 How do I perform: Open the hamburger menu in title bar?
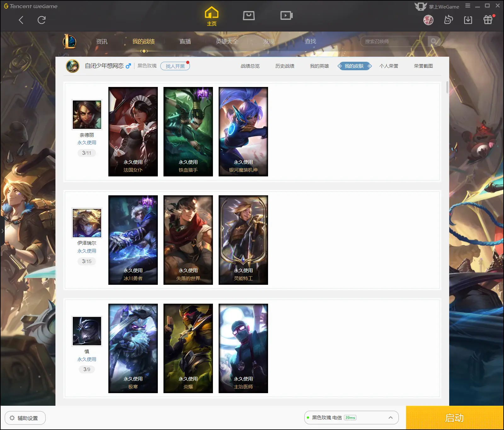coord(468,6)
